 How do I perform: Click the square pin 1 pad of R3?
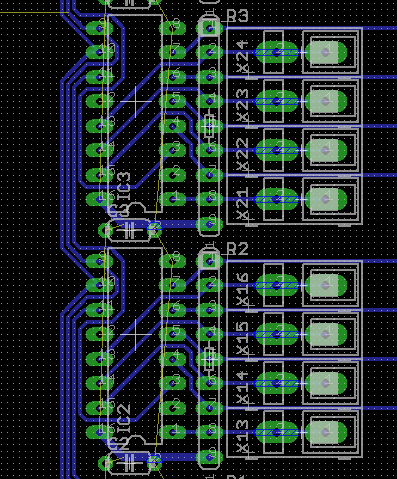point(210,28)
